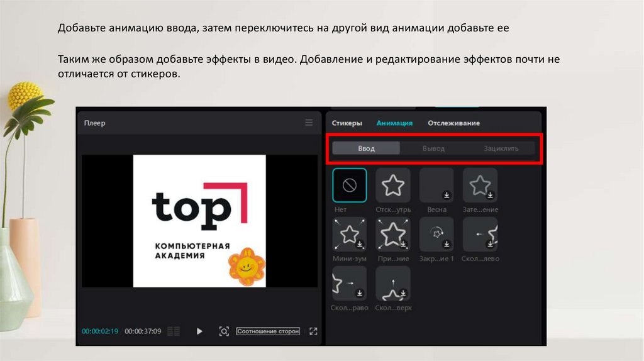644x361 pixels.
Task: Click the smiling flower sticker in preview
Action: [x=247, y=267]
